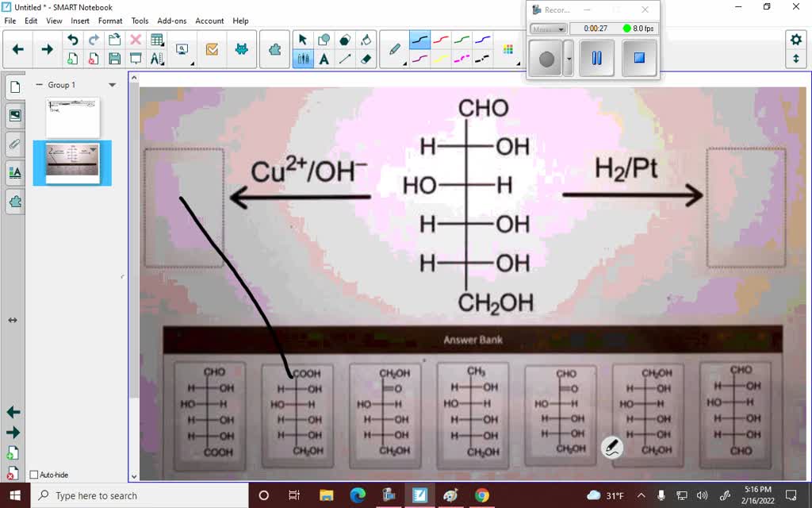Open the Group 1 dropdown menu
The width and height of the screenshot is (812, 508).
[113, 85]
